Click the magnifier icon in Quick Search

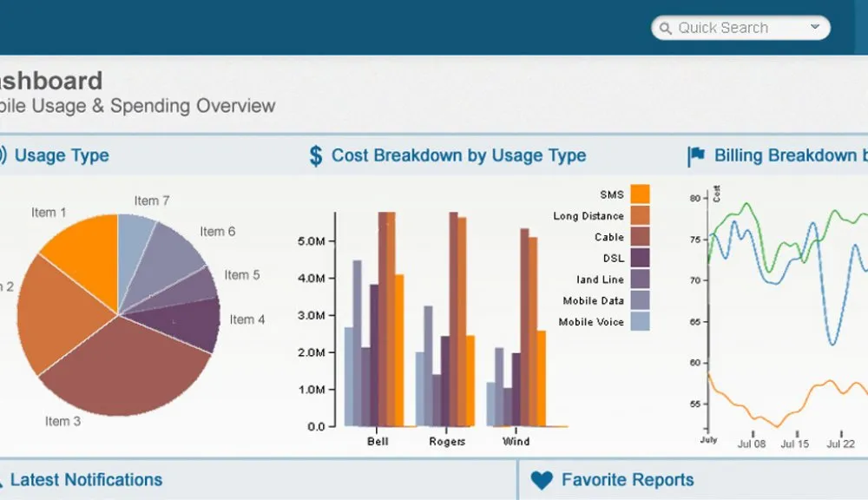click(x=666, y=29)
